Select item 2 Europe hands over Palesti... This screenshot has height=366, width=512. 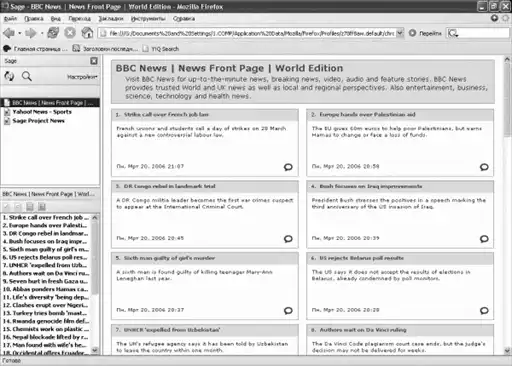[46, 226]
